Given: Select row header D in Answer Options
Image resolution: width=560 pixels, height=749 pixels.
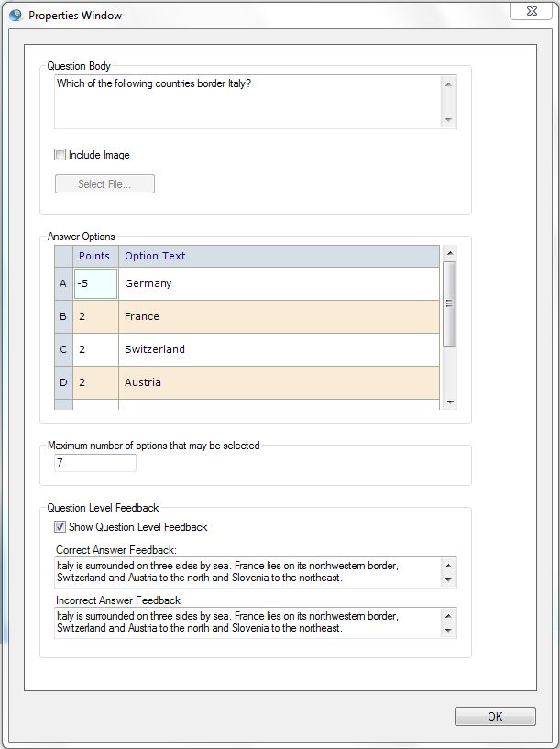Looking at the screenshot, I should [x=63, y=382].
